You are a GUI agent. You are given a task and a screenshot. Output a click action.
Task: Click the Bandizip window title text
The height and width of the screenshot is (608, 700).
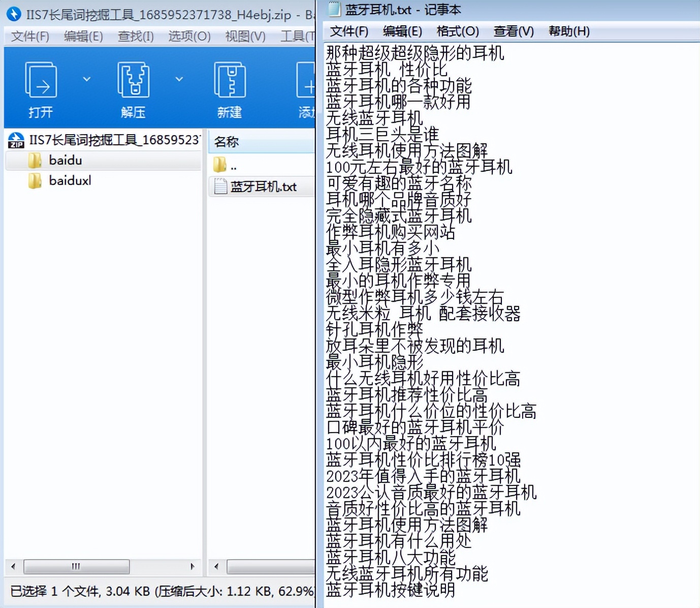170,15
